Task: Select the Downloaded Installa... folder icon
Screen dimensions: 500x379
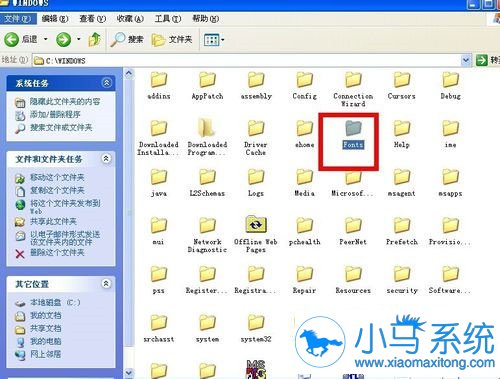Action: (x=159, y=128)
